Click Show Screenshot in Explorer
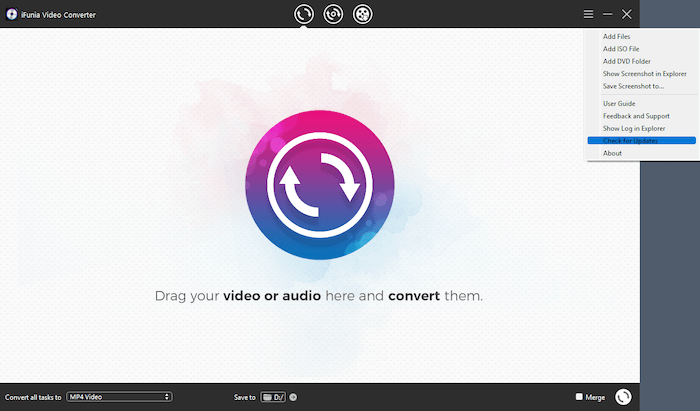This screenshot has width=700, height=411. pos(644,73)
